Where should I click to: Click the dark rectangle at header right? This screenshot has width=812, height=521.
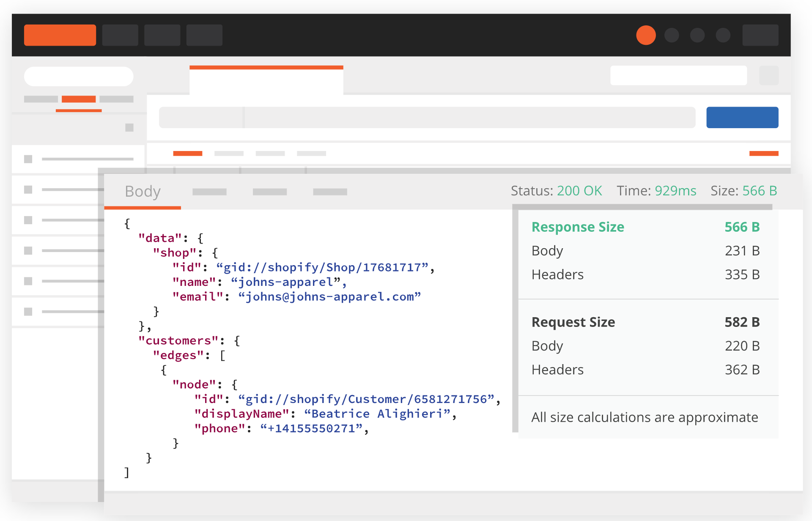coord(760,35)
